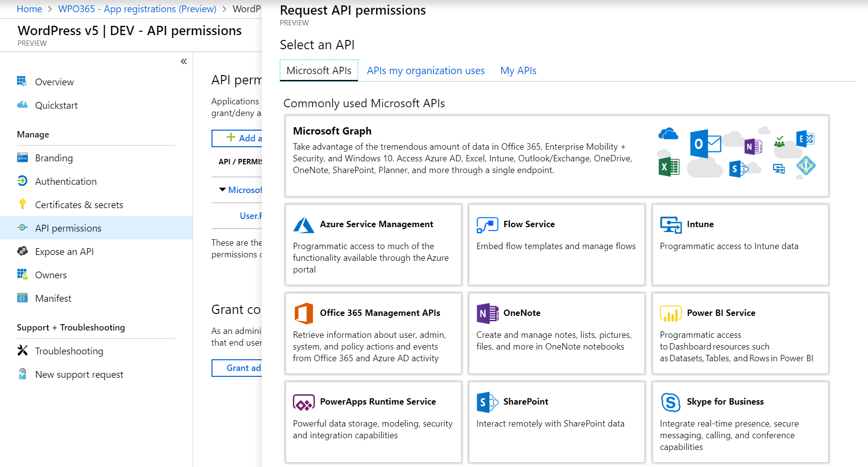Click the Certificates & secrets key icon
Screen dimensions: 868x467
22,204
